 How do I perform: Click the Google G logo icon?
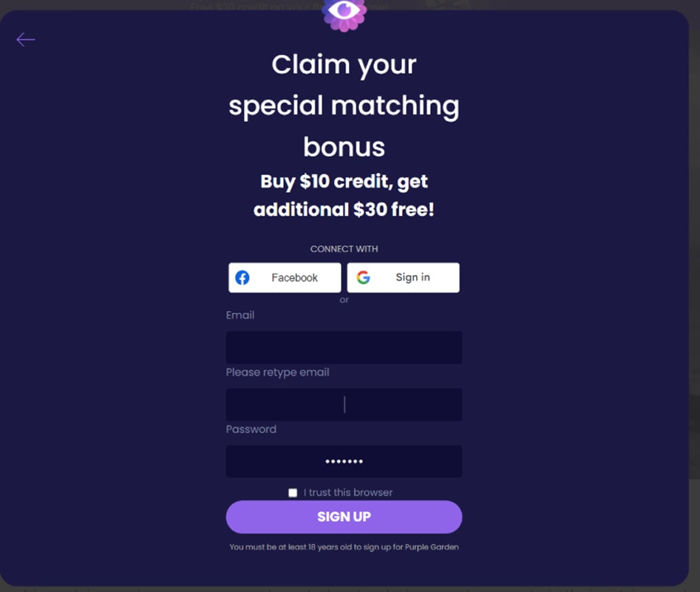[364, 278]
